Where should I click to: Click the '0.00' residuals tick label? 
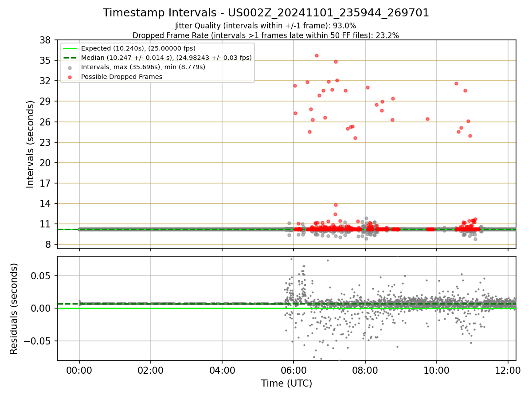point(42,309)
